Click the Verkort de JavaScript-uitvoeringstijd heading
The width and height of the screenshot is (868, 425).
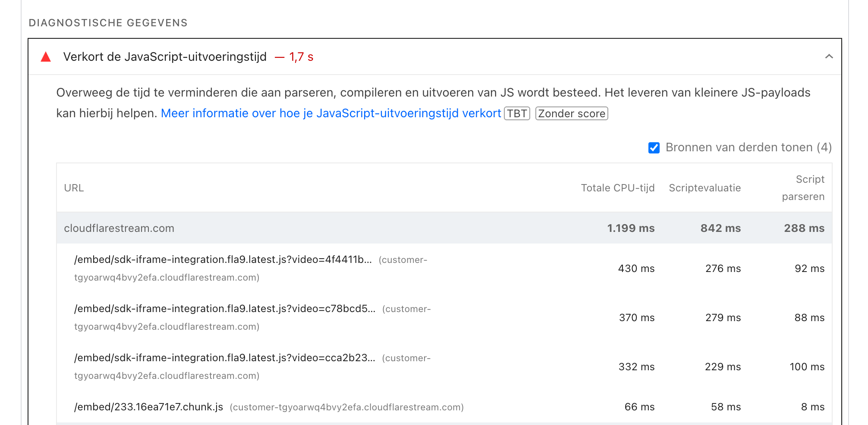[x=165, y=56]
